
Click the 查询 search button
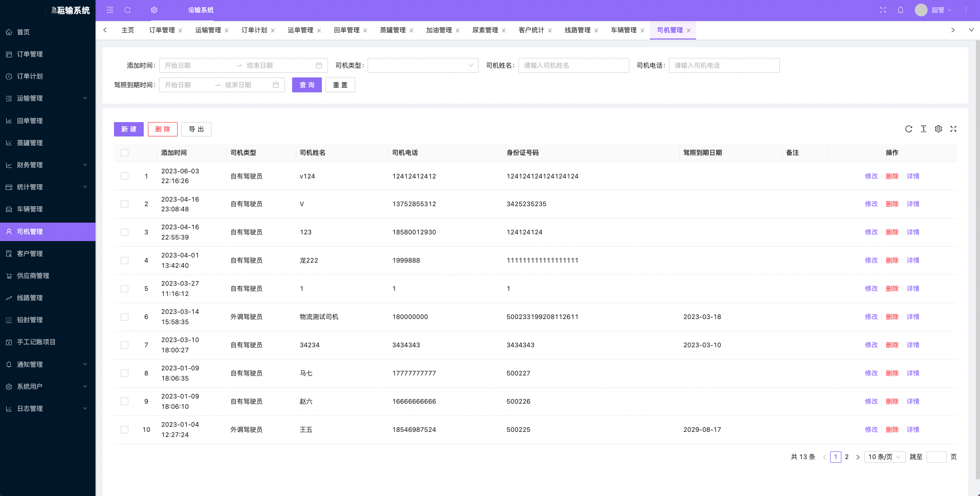click(307, 85)
